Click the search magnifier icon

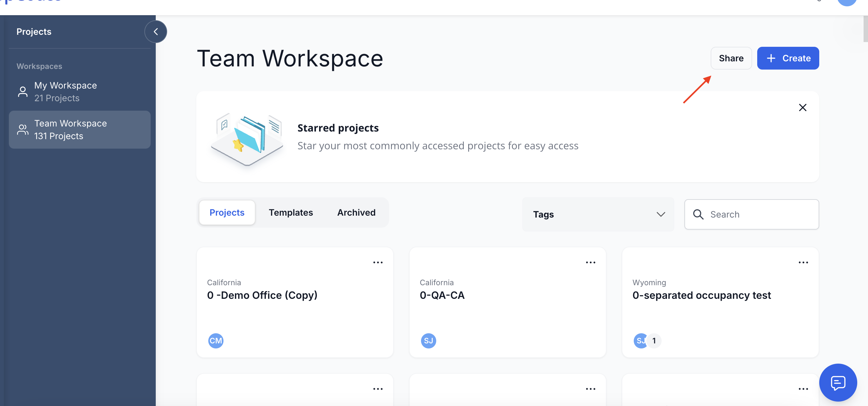coord(698,214)
